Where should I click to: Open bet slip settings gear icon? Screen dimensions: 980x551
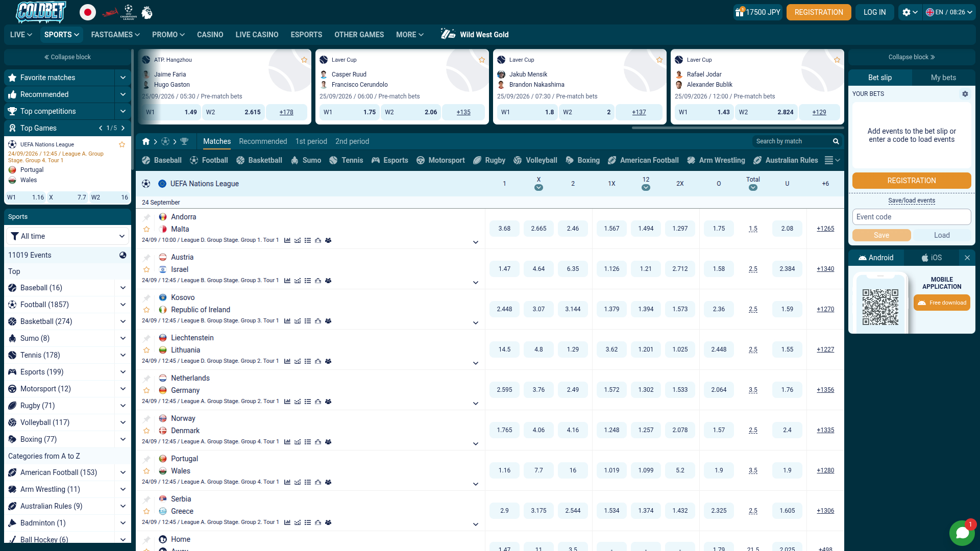965,94
